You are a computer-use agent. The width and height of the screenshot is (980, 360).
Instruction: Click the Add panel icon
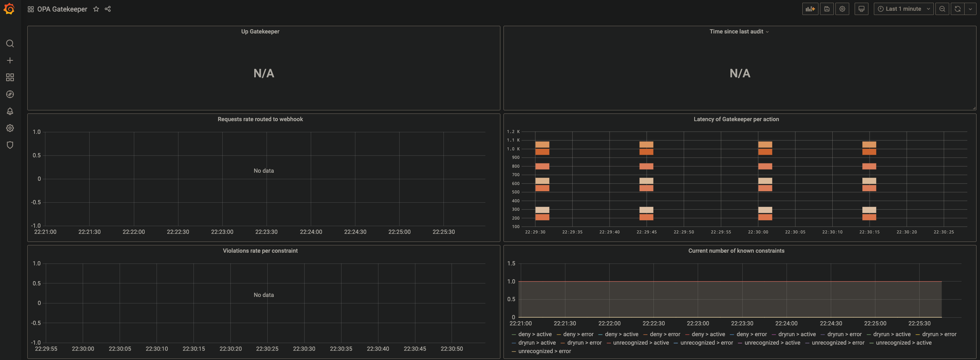tap(810, 9)
